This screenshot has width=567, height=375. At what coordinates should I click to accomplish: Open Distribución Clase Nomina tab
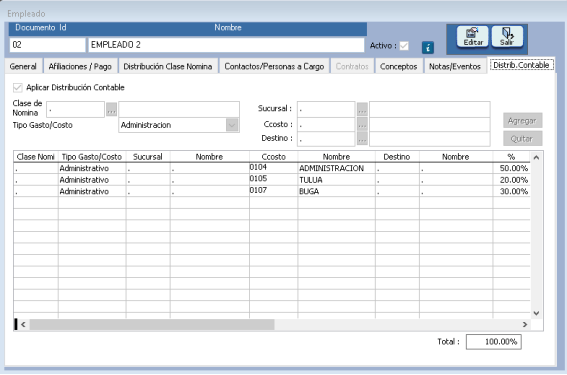pos(168,67)
